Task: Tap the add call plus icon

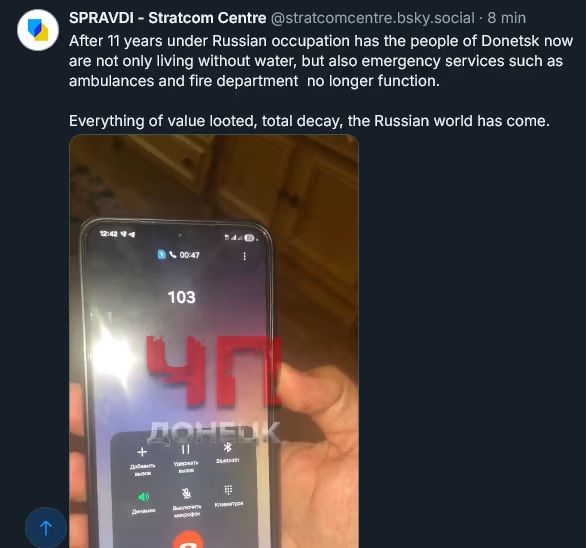Action: (142, 452)
